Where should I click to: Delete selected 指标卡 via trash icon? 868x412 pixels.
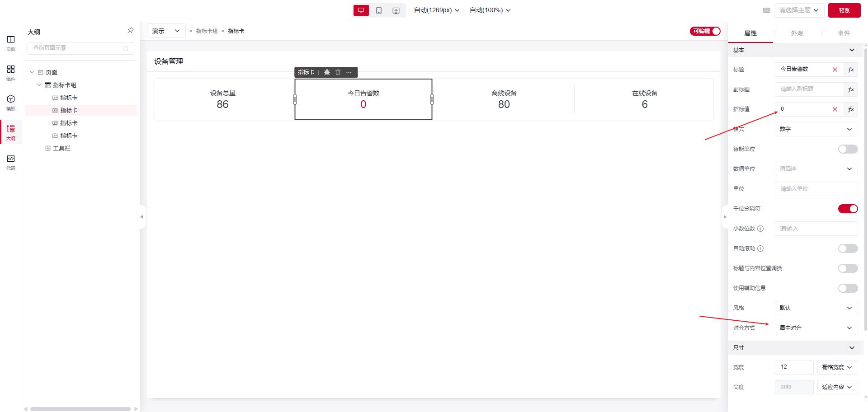(338, 72)
